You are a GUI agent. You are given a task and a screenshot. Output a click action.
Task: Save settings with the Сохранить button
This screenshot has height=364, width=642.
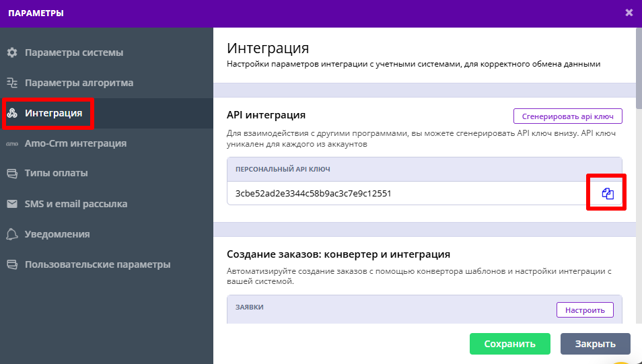click(x=509, y=344)
